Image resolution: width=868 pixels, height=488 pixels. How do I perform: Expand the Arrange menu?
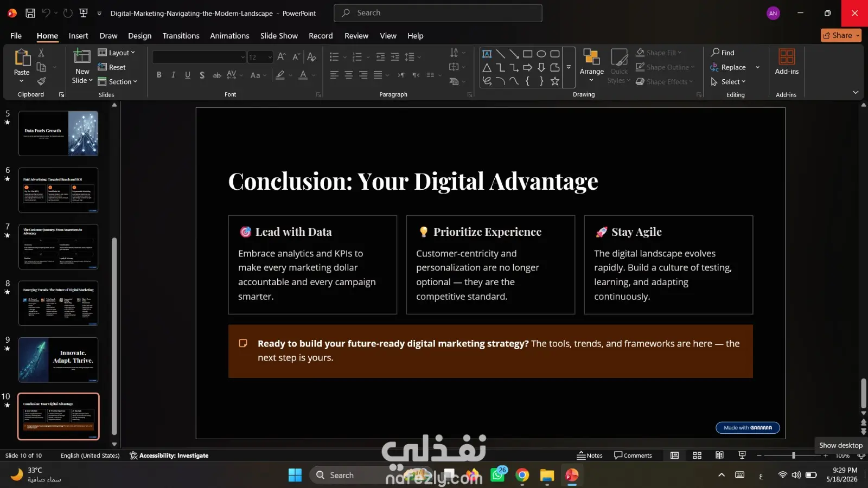pos(591,65)
